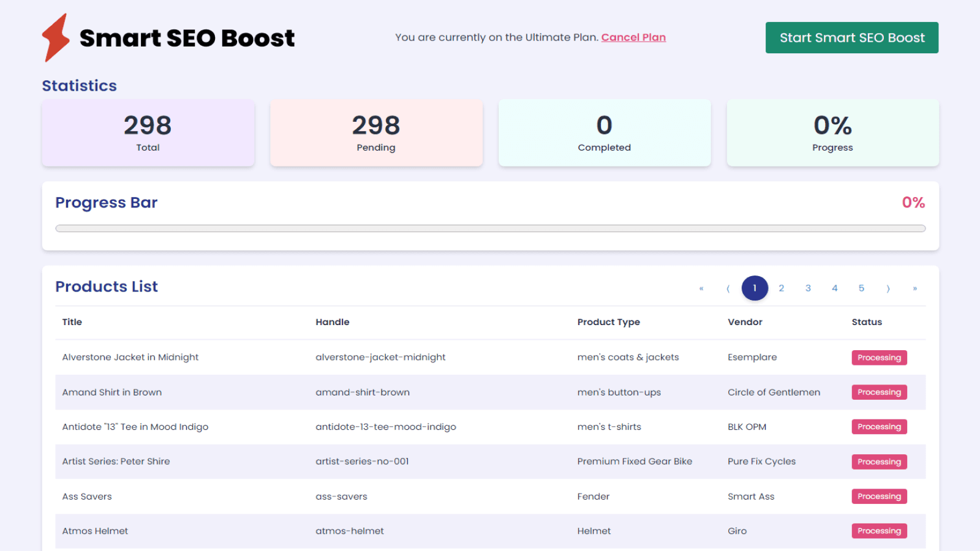Select page 2 in the pagination

click(x=782, y=288)
